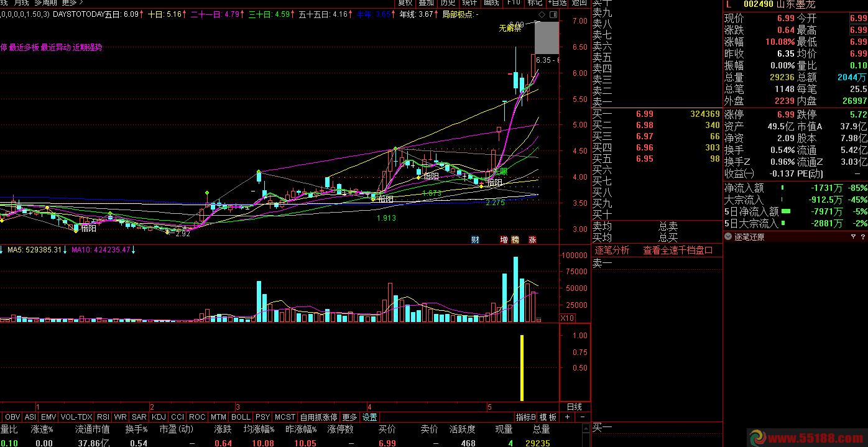Toggle the MA5 volume arrow indicator
The width and height of the screenshot is (868, 447).
[65, 250]
